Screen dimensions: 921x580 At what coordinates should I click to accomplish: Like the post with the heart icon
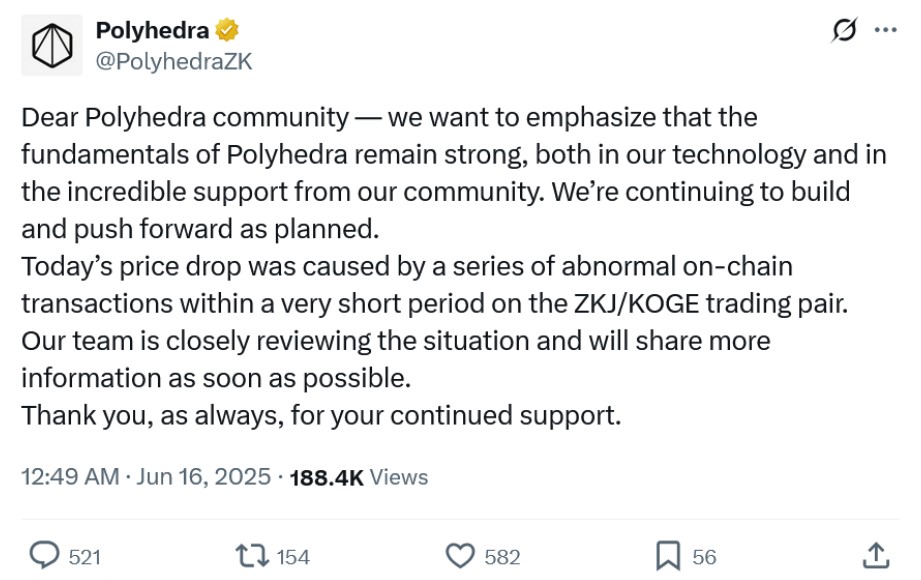click(460, 556)
